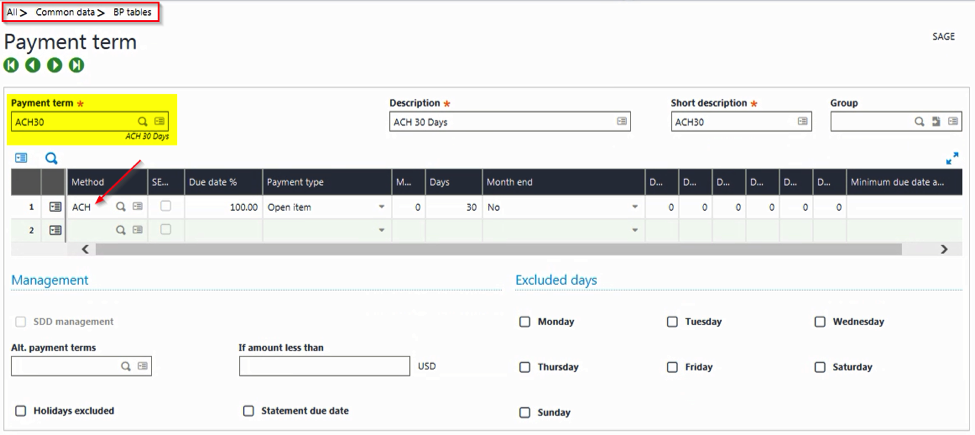Navigate to Common data in breadcrumb
Screen dimensions: 975x435
click(x=68, y=12)
